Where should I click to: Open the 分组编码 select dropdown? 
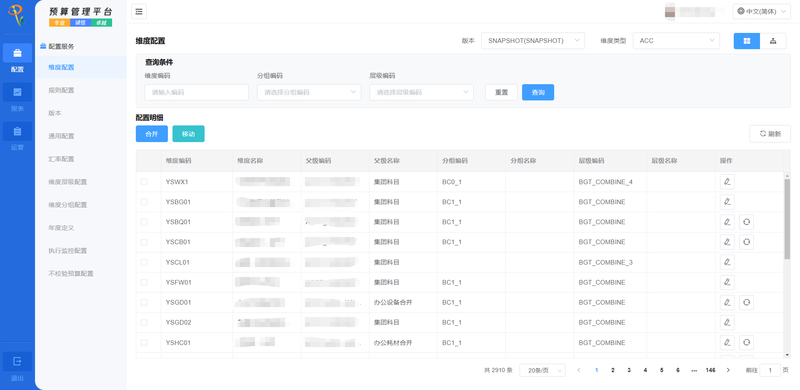(309, 92)
